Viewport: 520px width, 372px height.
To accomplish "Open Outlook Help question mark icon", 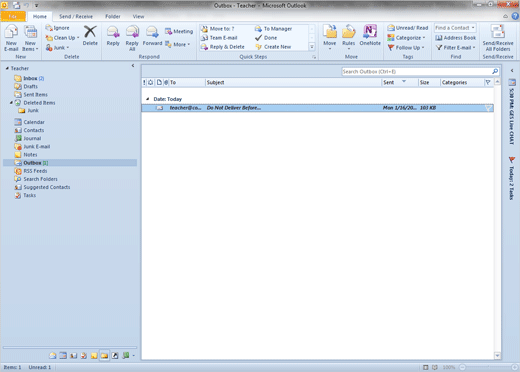I will [515, 16].
